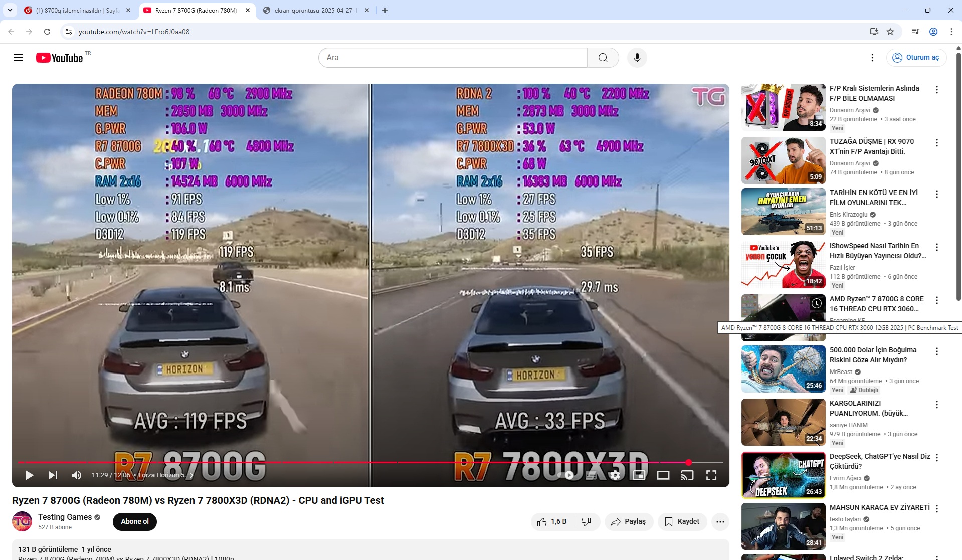The height and width of the screenshot is (560, 962).
Task: Open the browser media controls
Action: click(915, 32)
